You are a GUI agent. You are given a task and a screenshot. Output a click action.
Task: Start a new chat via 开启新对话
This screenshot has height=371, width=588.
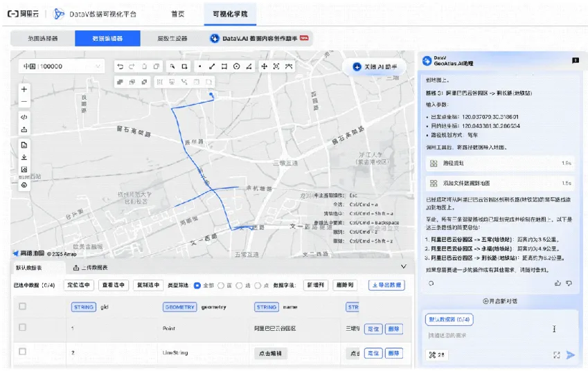(500, 301)
